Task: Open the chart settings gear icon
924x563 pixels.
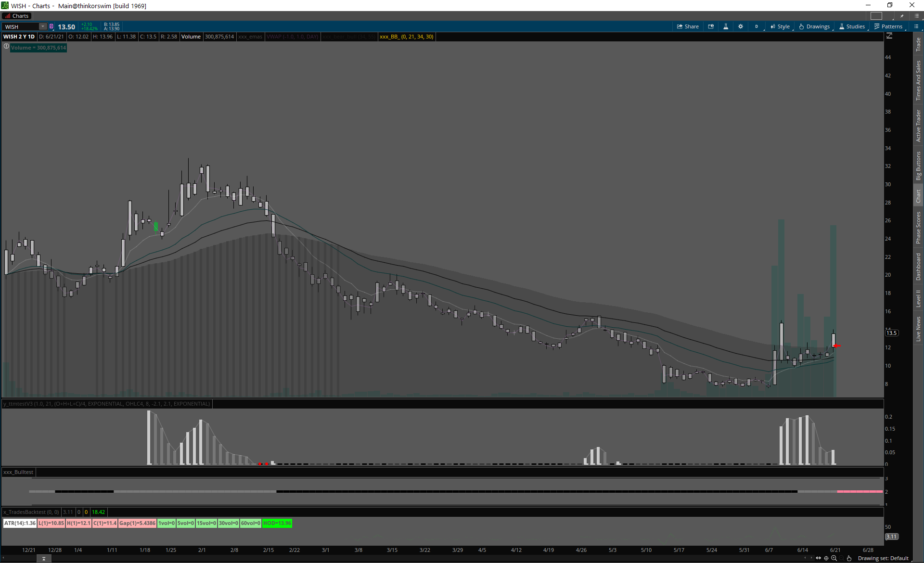Action: [x=741, y=26]
